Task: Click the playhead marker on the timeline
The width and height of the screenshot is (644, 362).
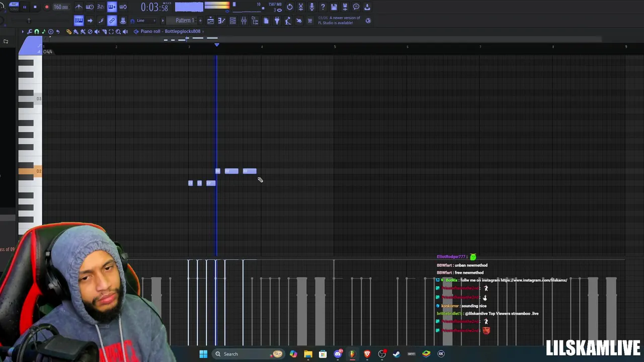Action: (x=217, y=45)
